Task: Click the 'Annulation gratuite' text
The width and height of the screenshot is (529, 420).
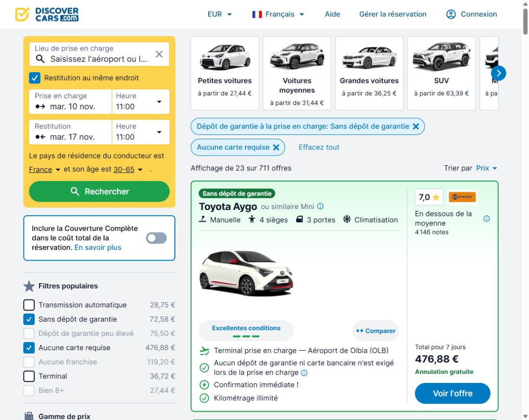Action: point(444,372)
